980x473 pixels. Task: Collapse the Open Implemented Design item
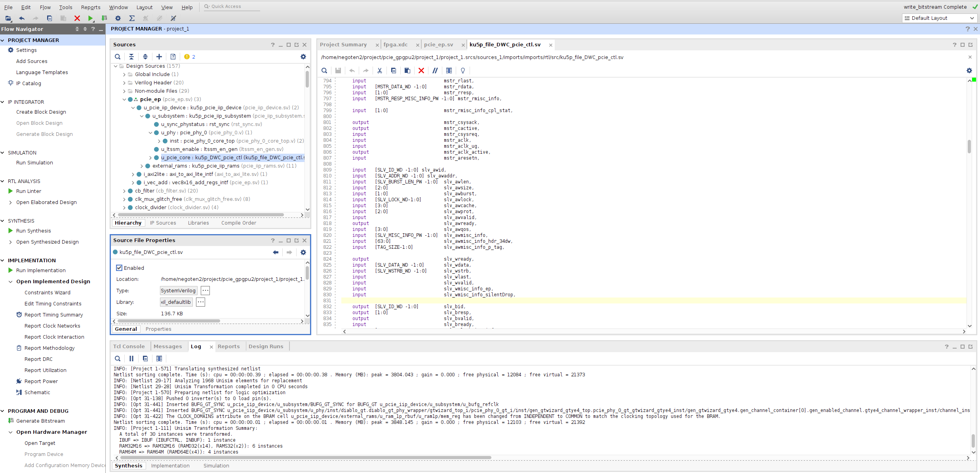click(11, 282)
